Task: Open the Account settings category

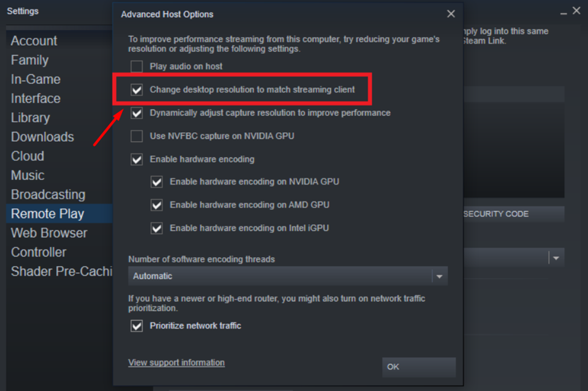Action: (x=34, y=41)
